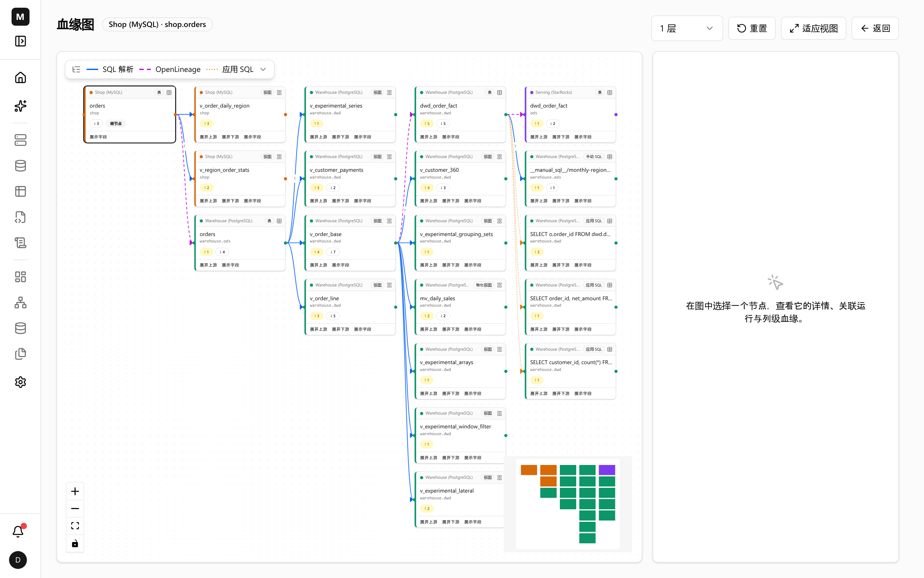
Task: Click the home icon in sidebar
Action: tap(20, 78)
